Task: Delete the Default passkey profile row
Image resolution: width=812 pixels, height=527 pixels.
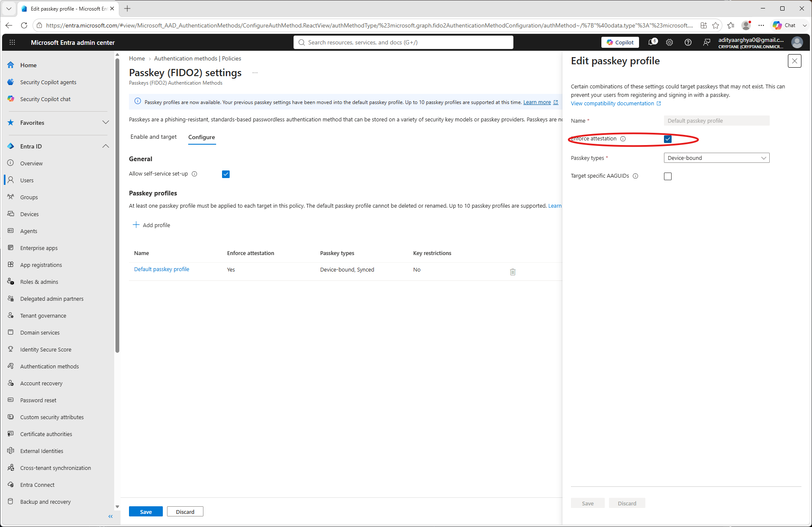Action: 513,272
